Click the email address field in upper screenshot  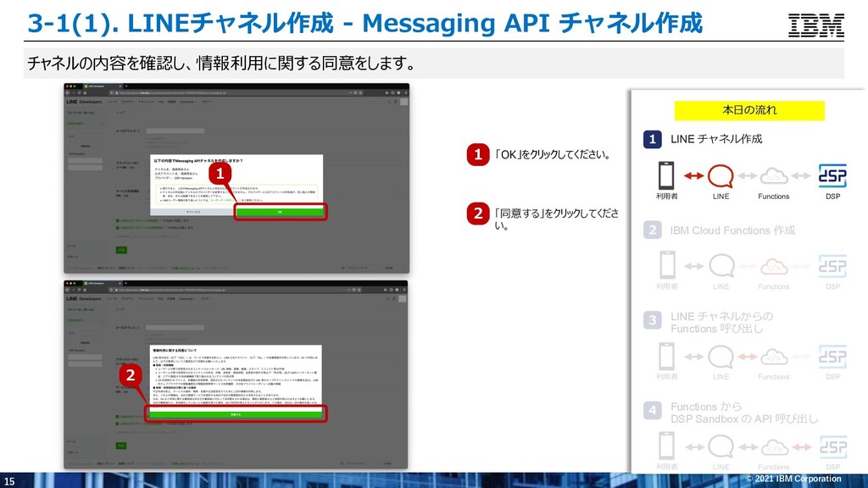(x=175, y=131)
